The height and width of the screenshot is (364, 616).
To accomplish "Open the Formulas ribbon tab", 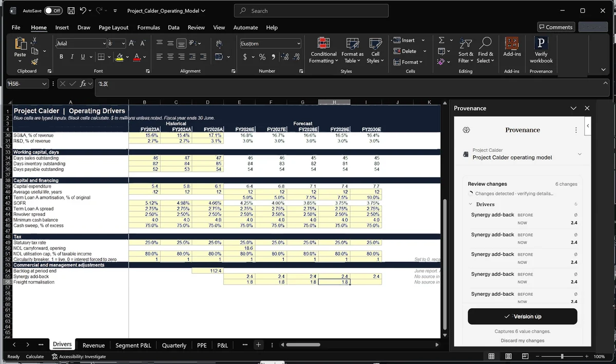I will click(148, 27).
